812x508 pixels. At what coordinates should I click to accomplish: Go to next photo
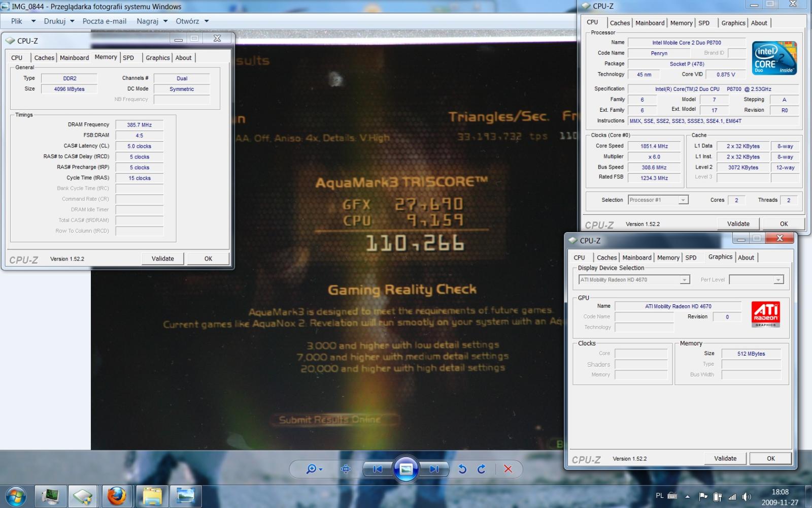click(x=434, y=469)
